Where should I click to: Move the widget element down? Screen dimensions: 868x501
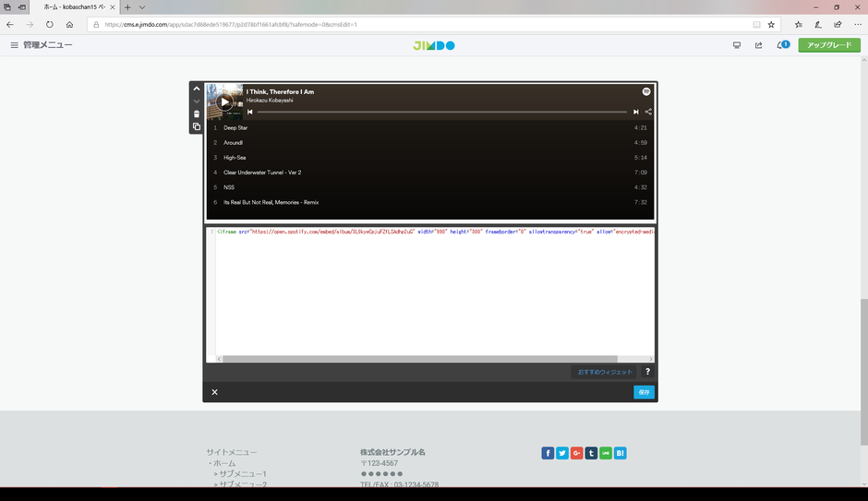click(x=197, y=101)
